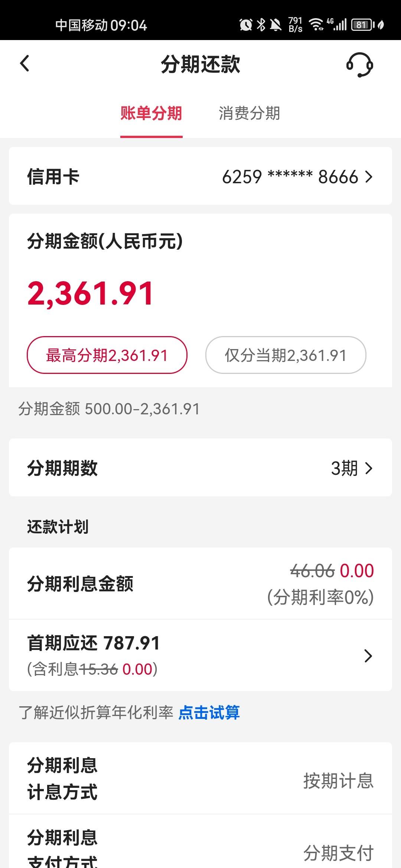Tap the alarm clock status icon
The height and width of the screenshot is (868, 401).
coord(246,25)
